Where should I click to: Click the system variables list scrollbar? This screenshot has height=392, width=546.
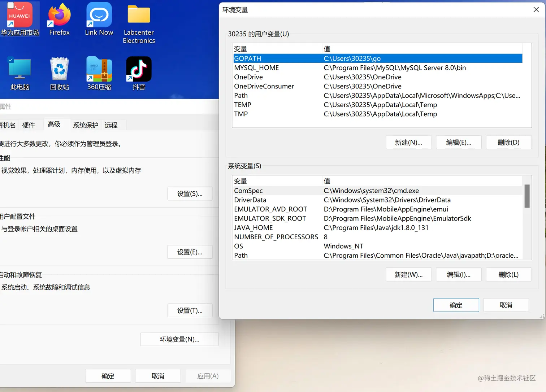[527, 196]
